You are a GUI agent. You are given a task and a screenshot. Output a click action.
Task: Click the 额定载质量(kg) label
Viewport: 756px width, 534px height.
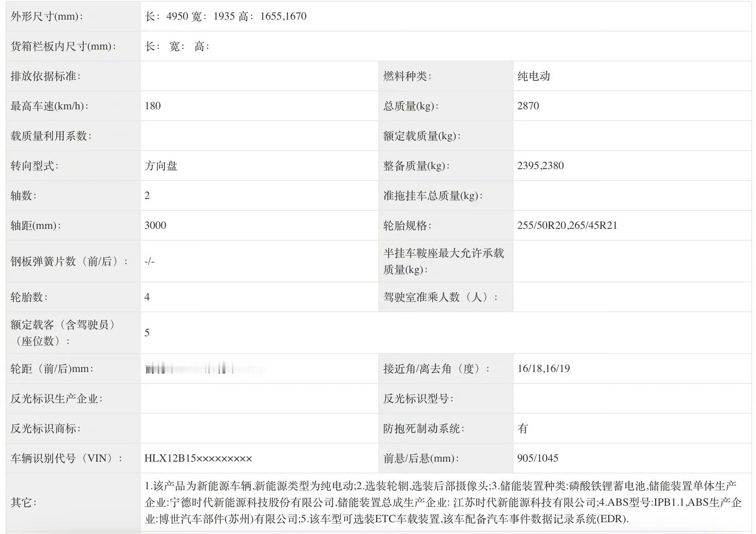pos(422,136)
